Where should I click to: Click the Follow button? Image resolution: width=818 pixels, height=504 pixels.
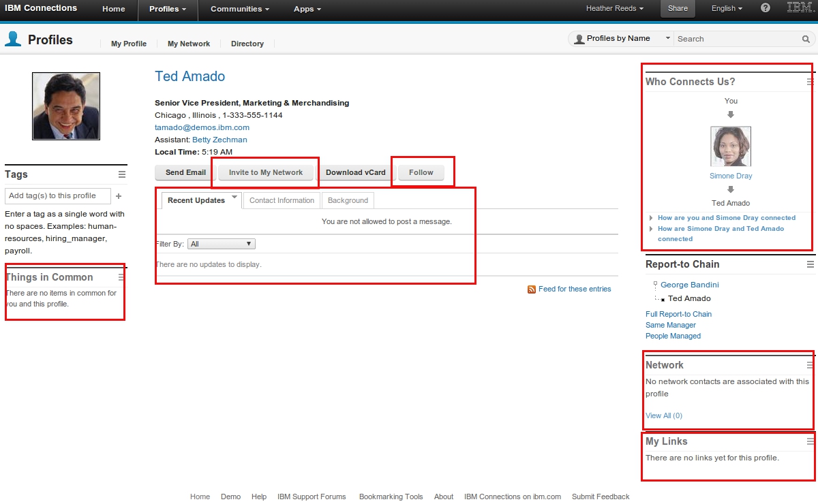tap(421, 172)
